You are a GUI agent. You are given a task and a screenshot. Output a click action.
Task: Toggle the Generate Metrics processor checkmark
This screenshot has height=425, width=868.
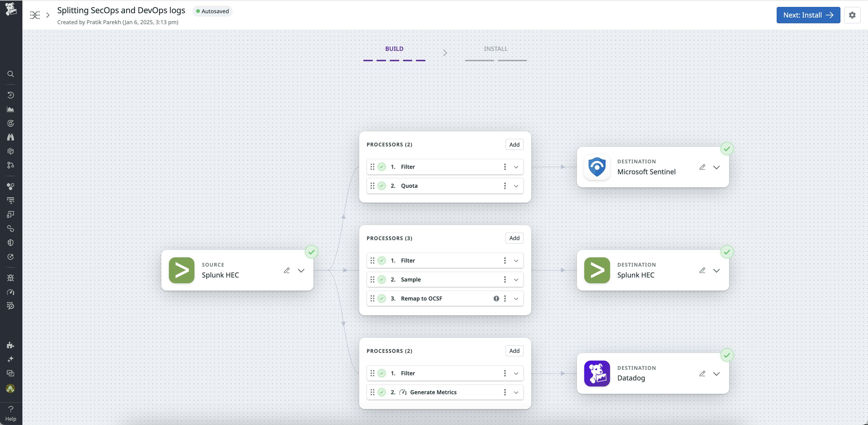click(x=381, y=392)
